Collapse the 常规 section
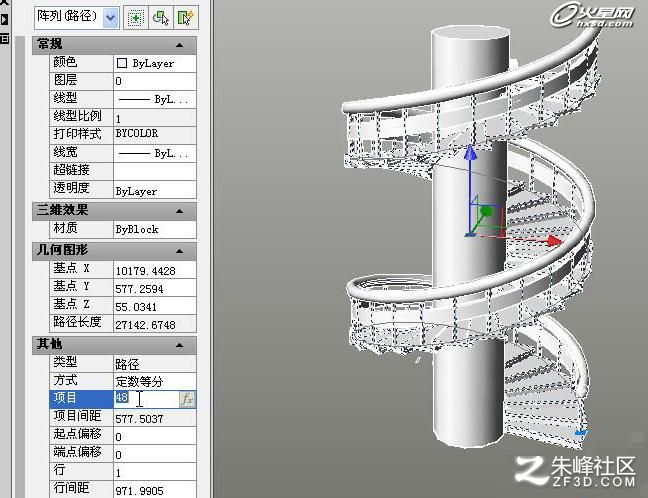 [x=179, y=45]
